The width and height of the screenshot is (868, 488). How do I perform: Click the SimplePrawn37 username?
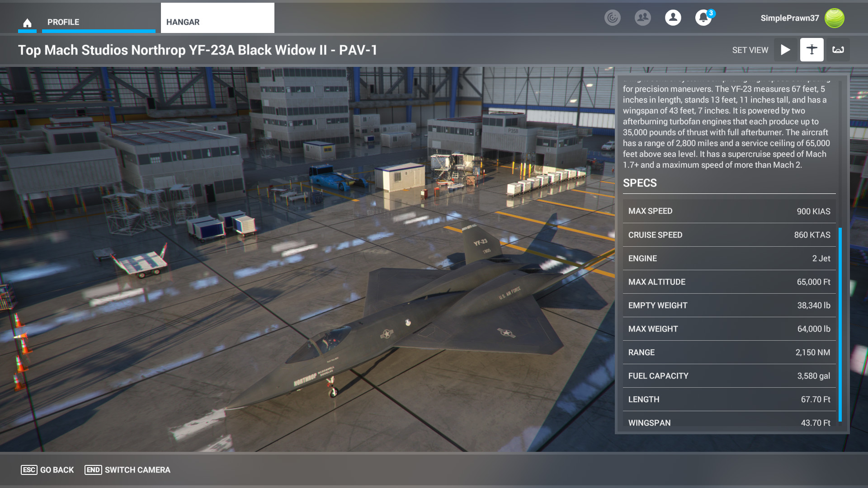[789, 18]
